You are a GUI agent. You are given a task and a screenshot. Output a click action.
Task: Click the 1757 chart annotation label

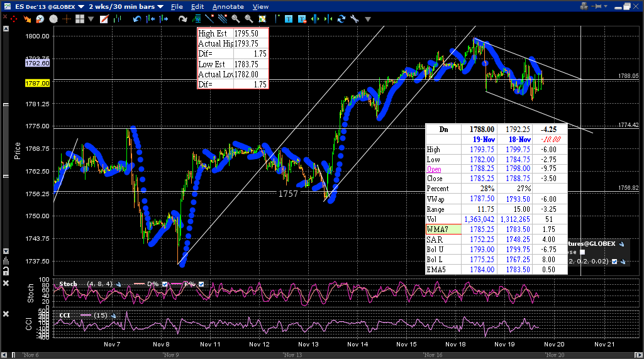pyautogui.click(x=288, y=194)
